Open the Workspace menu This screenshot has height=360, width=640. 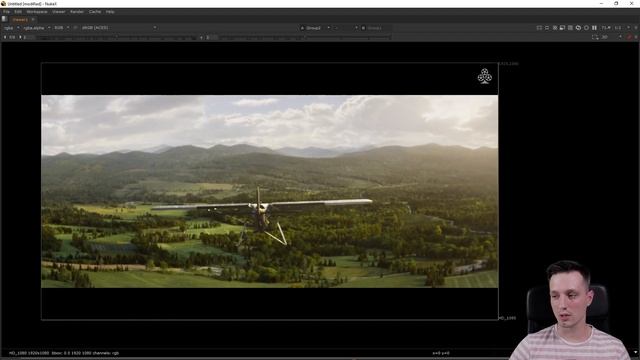pyautogui.click(x=37, y=12)
